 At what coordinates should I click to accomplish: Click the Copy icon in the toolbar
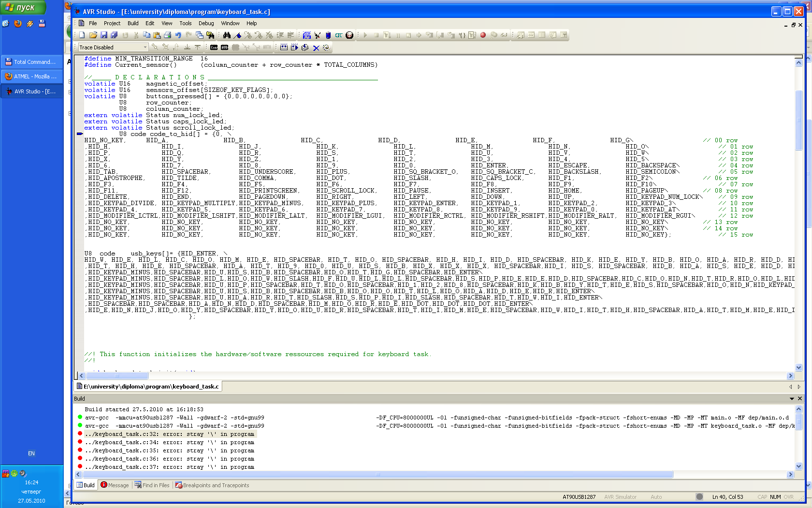click(x=146, y=35)
